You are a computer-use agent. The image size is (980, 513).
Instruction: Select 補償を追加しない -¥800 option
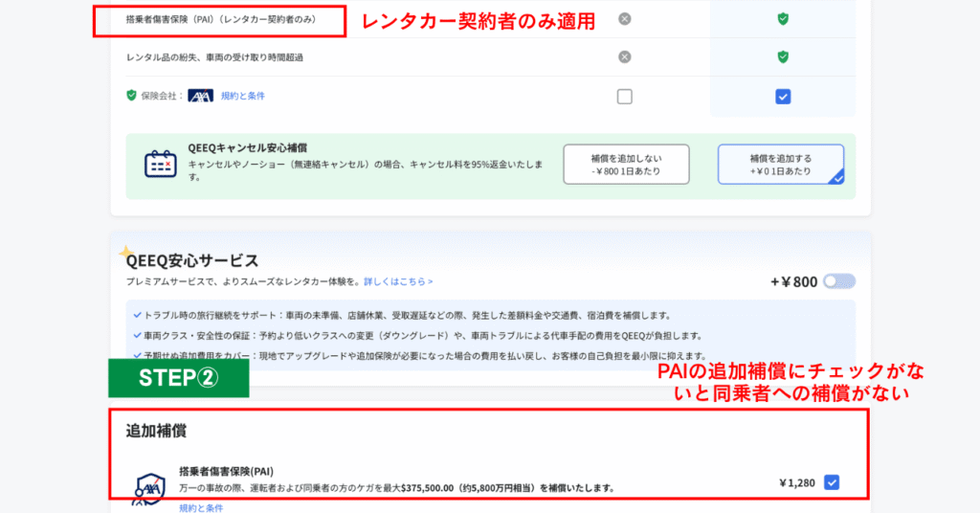pos(626,165)
